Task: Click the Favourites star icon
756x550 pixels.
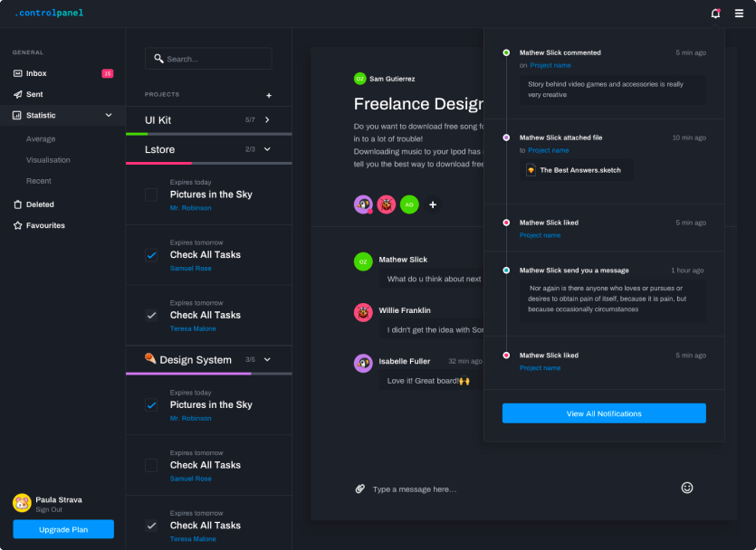Action: (18, 225)
